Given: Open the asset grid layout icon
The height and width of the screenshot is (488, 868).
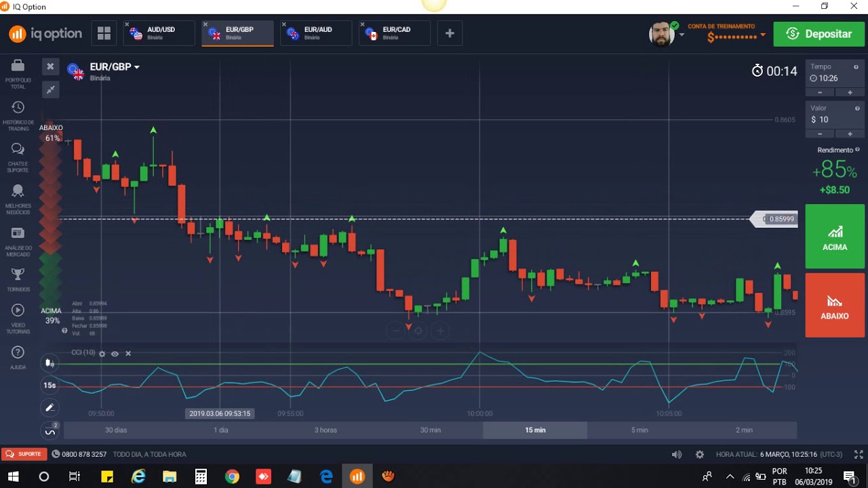Looking at the screenshot, I should (104, 33).
